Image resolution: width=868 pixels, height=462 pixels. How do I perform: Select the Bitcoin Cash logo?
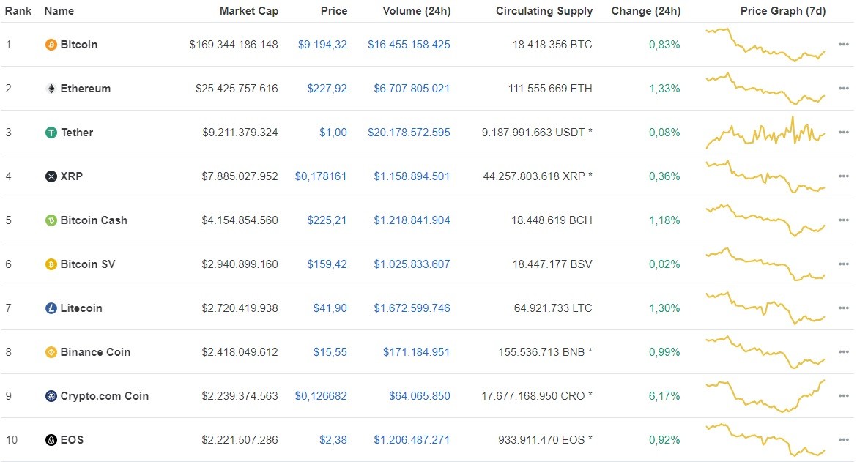(x=50, y=220)
